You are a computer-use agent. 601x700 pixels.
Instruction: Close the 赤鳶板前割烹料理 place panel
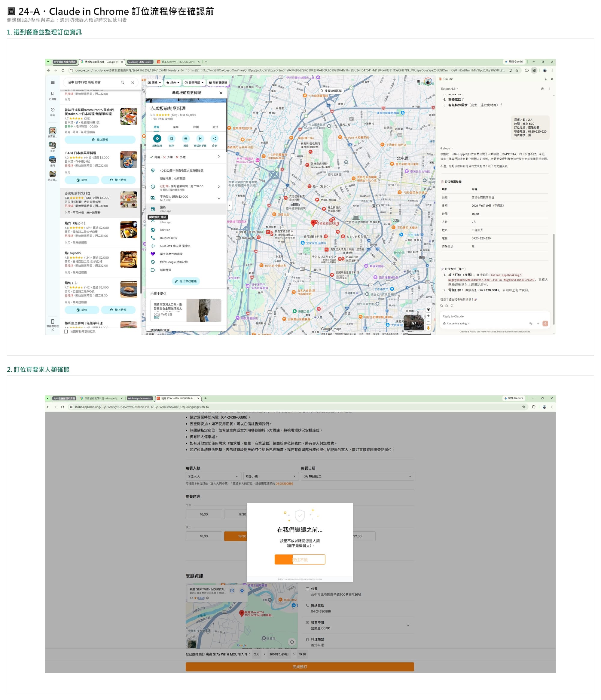(221, 93)
